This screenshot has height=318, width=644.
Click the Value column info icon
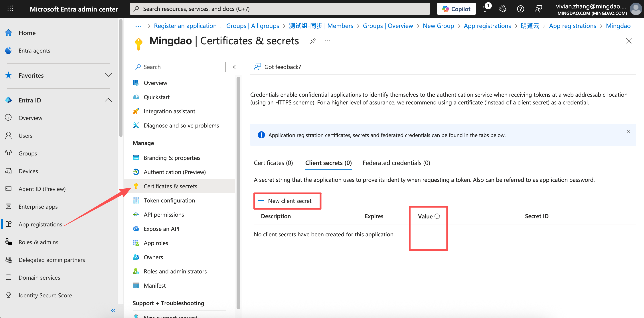[437, 216]
